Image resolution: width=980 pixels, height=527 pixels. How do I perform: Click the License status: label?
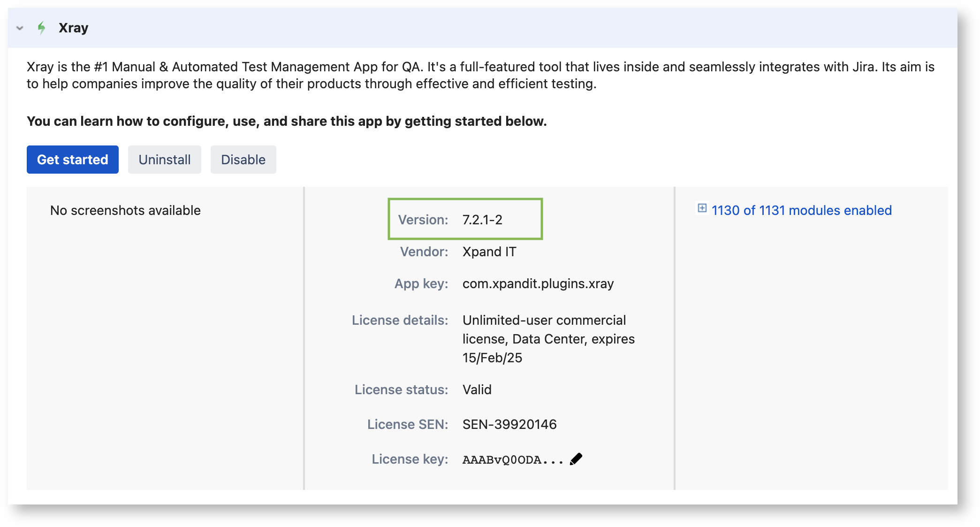[402, 390]
